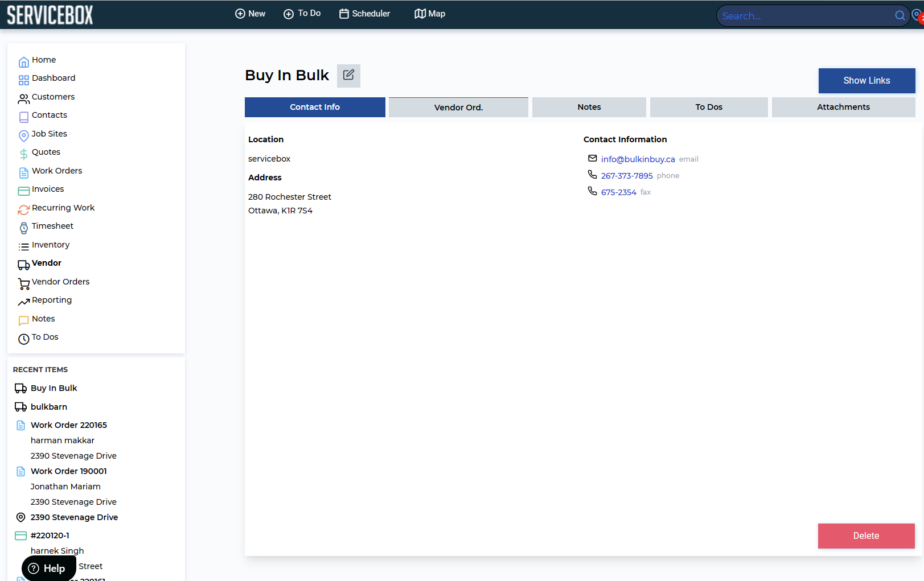Viewport: 924px width, 581px height.
Task: Open the Map from top bar
Action: pyautogui.click(x=430, y=14)
